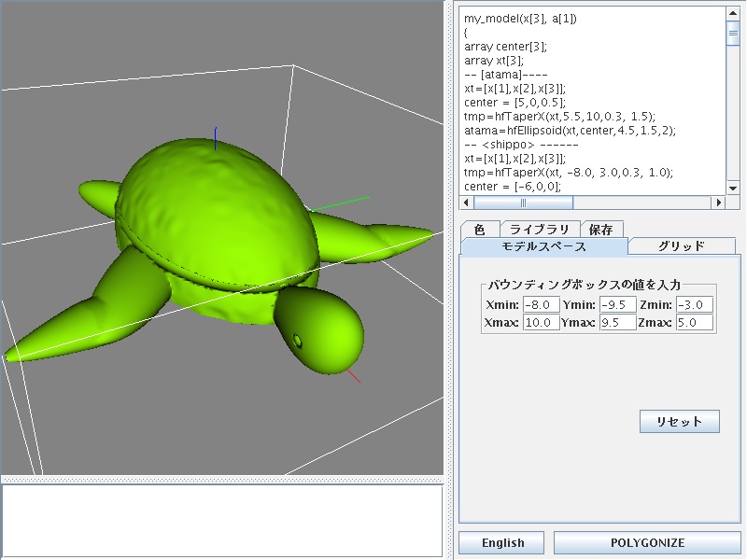747x560 pixels.
Task: Click the Xmax input field
Action: (542, 323)
